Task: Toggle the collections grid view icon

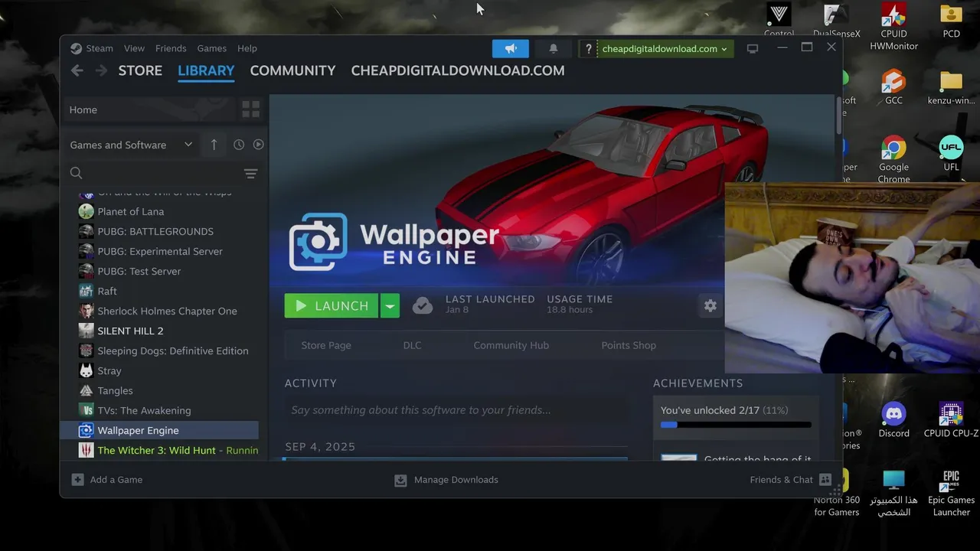Action: click(250, 109)
